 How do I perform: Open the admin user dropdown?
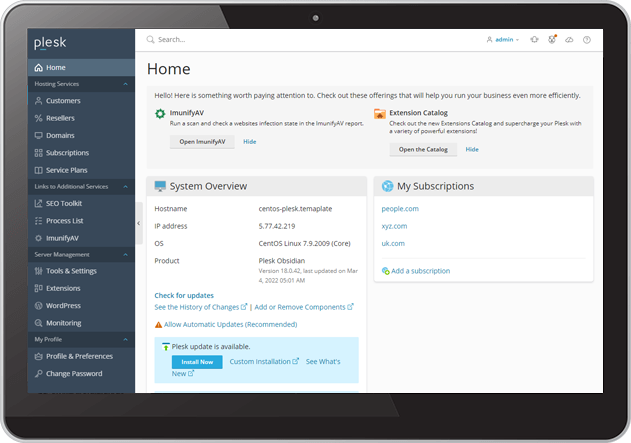click(x=503, y=40)
